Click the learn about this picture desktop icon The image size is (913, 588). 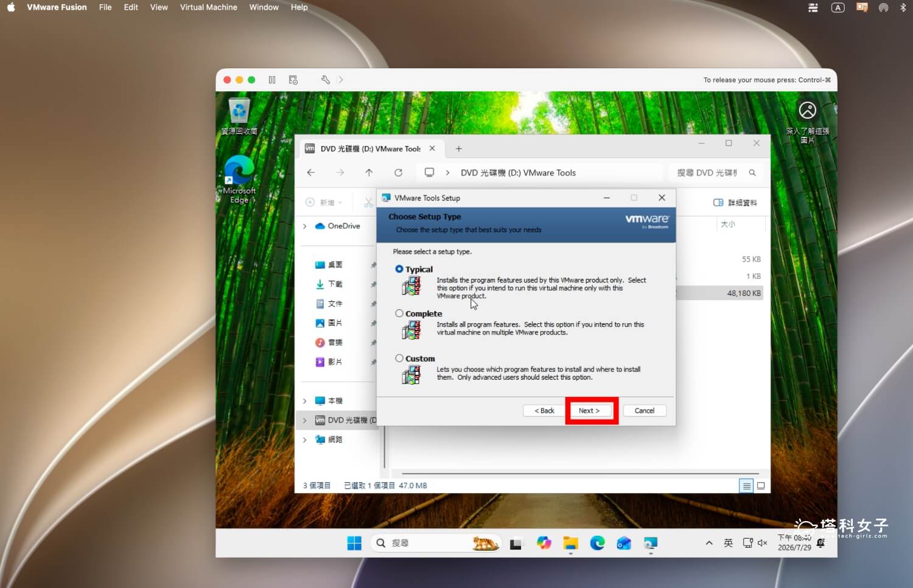click(807, 122)
